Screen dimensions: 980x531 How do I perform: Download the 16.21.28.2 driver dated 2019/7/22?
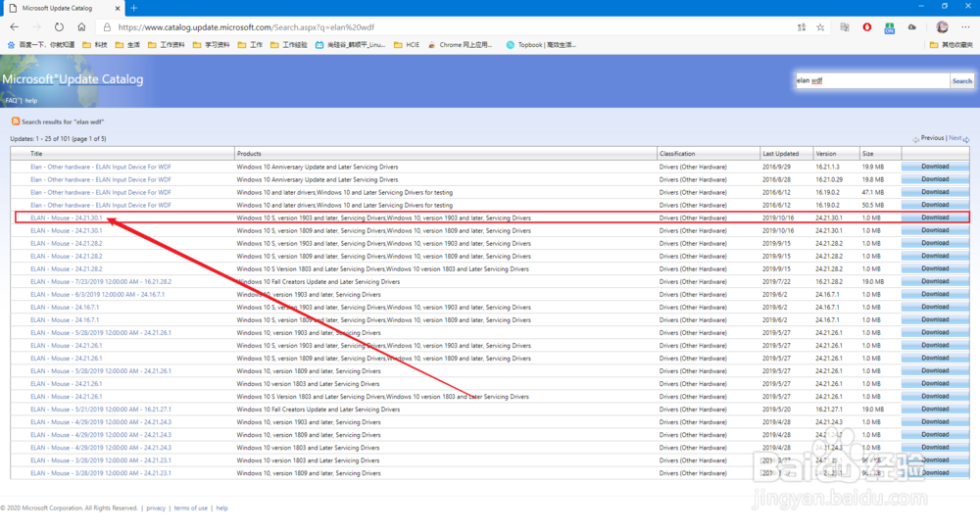(x=935, y=281)
